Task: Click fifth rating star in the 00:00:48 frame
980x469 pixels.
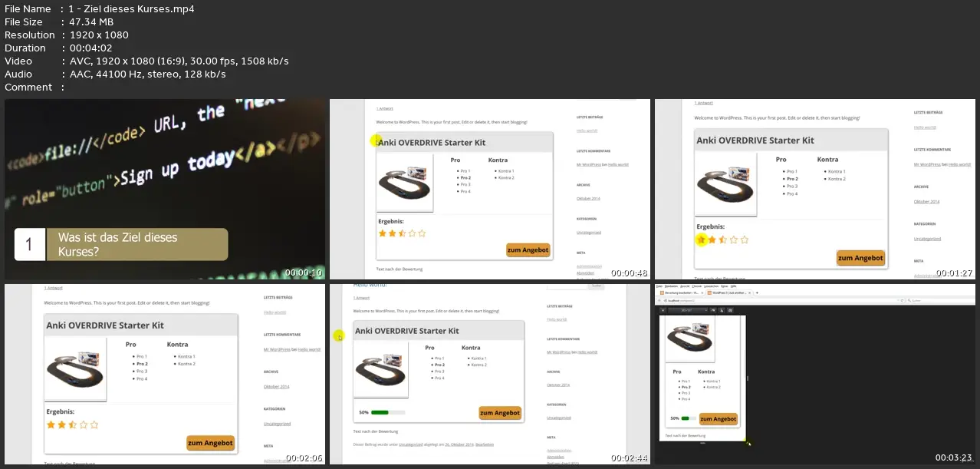Action: tap(422, 233)
